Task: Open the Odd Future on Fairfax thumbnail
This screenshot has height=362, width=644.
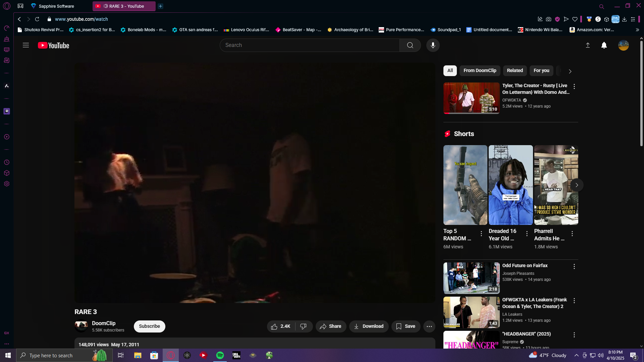Action: tap(471, 278)
